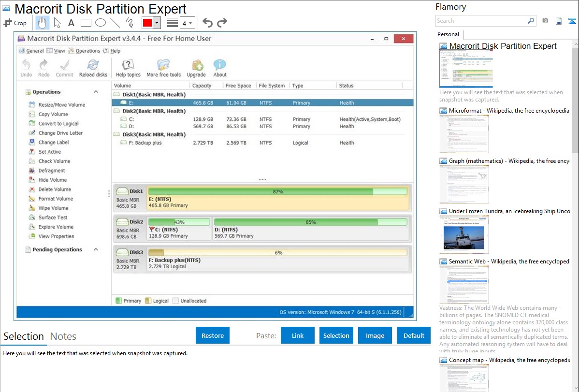Collapse the Operations panel section
The height and width of the screenshot is (392, 579).
click(x=96, y=92)
